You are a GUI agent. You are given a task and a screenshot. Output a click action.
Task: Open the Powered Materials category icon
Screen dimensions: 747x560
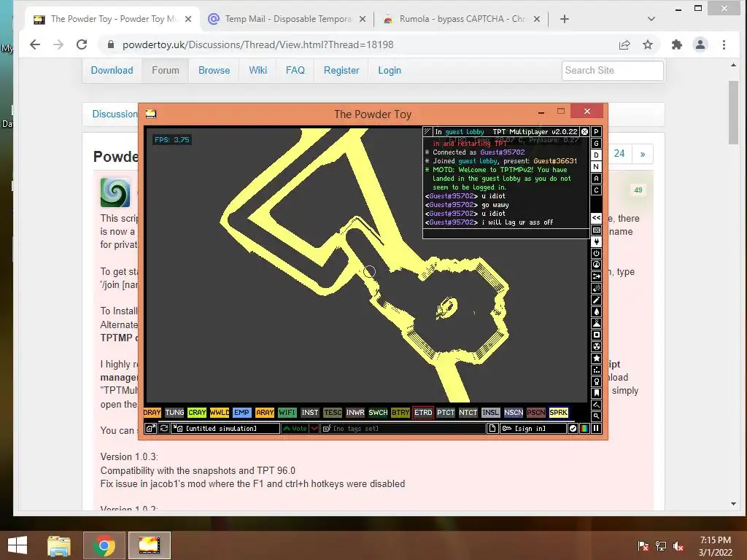pos(596,253)
